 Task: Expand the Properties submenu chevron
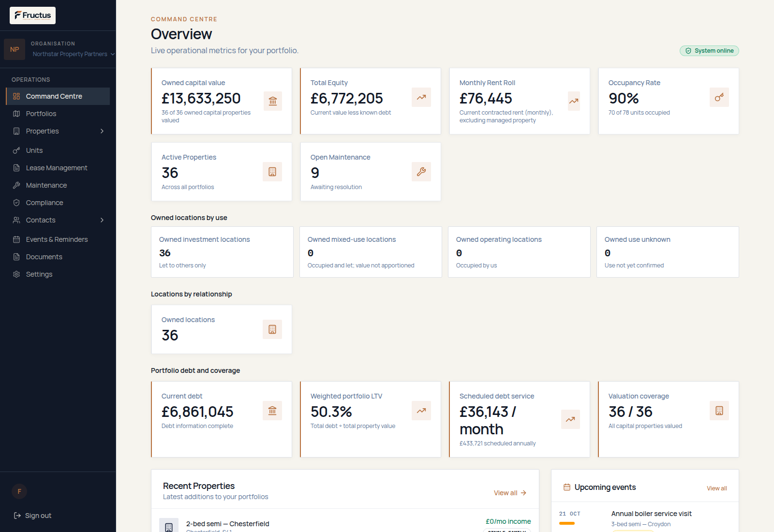[102, 131]
